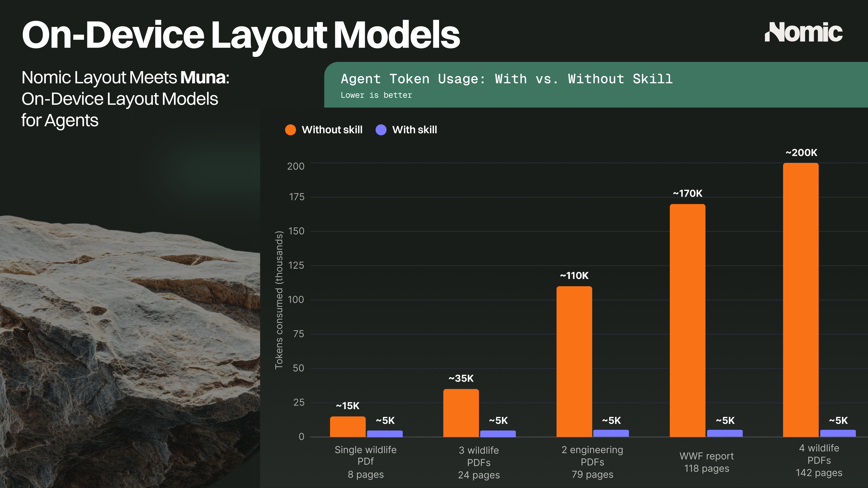The height and width of the screenshot is (488, 868).
Task: Expand the 3 wildlife PDFs axis label
Action: coord(478,462)
